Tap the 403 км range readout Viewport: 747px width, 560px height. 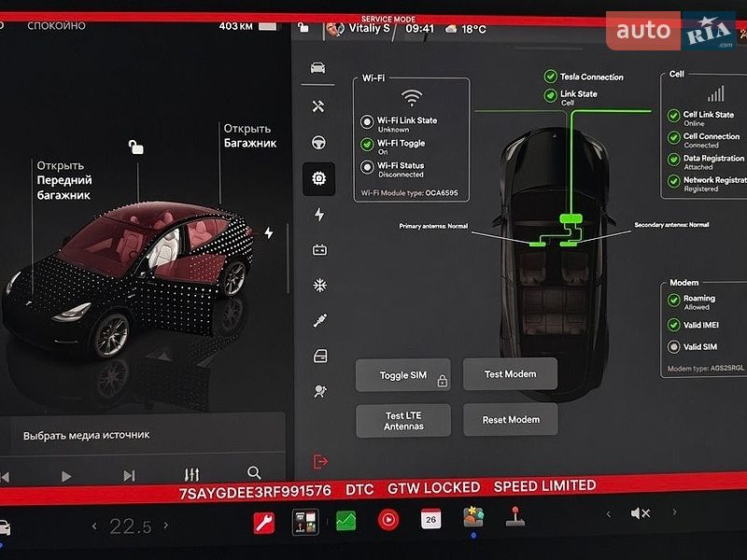pyautogui.click(x=236, y=26)
